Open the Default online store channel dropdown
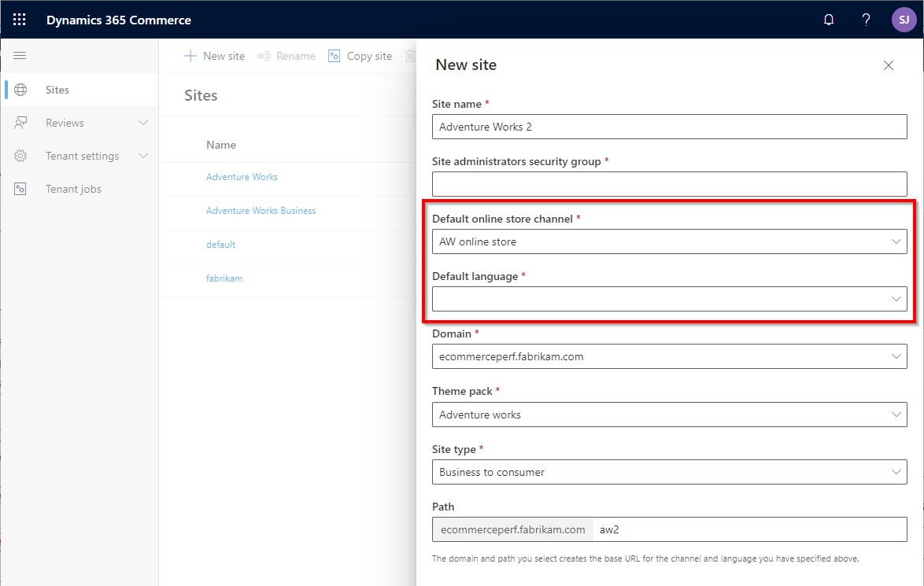 tap(670, 241)
